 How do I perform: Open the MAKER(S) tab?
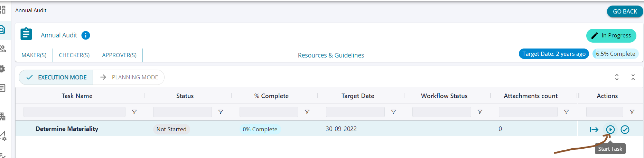[34, 55]
